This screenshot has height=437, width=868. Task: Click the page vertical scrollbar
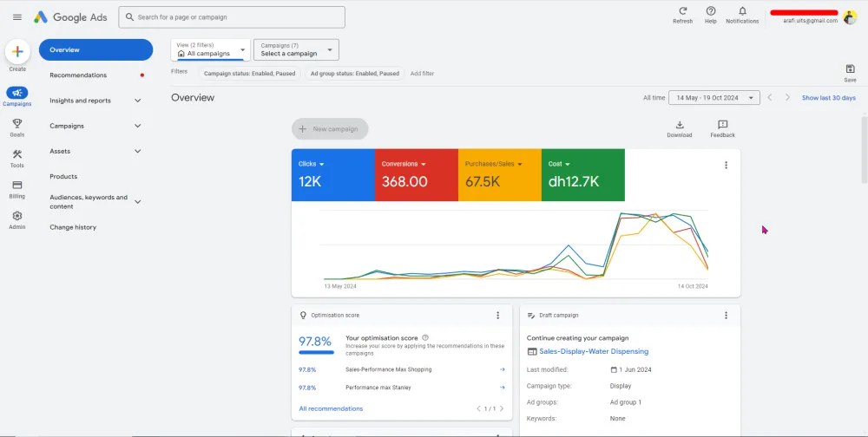(x=865, y=149)
